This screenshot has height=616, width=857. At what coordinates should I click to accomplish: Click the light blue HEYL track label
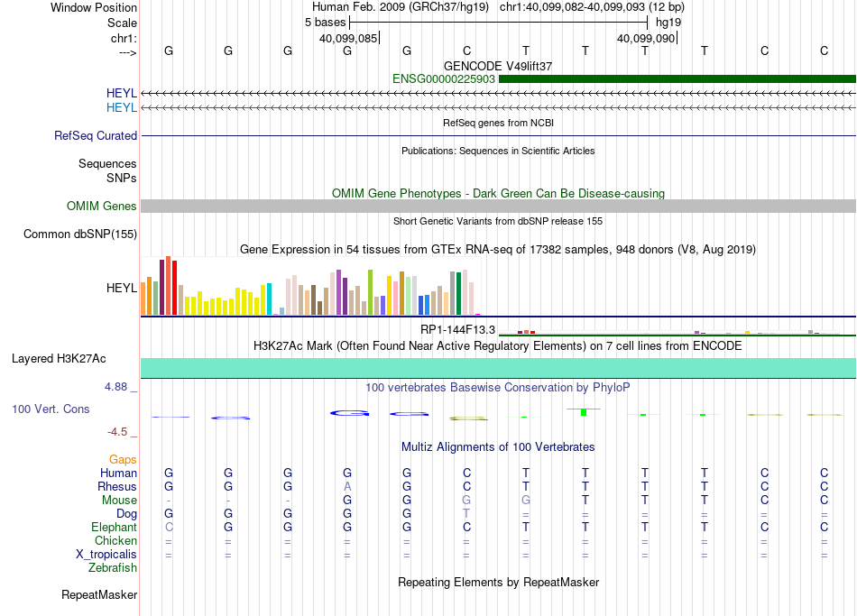click(x=122, y=107)
